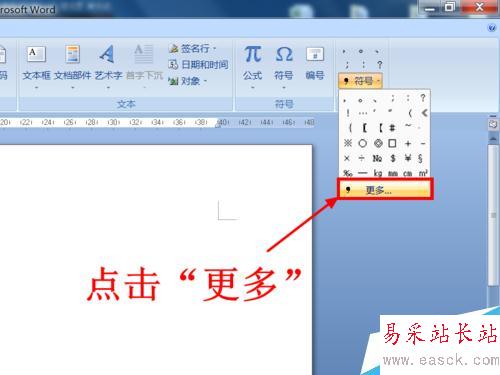Insert the mm unit symbol
Image resolution: width=500 pixels, height=375 pixels.
coord(393,173)
